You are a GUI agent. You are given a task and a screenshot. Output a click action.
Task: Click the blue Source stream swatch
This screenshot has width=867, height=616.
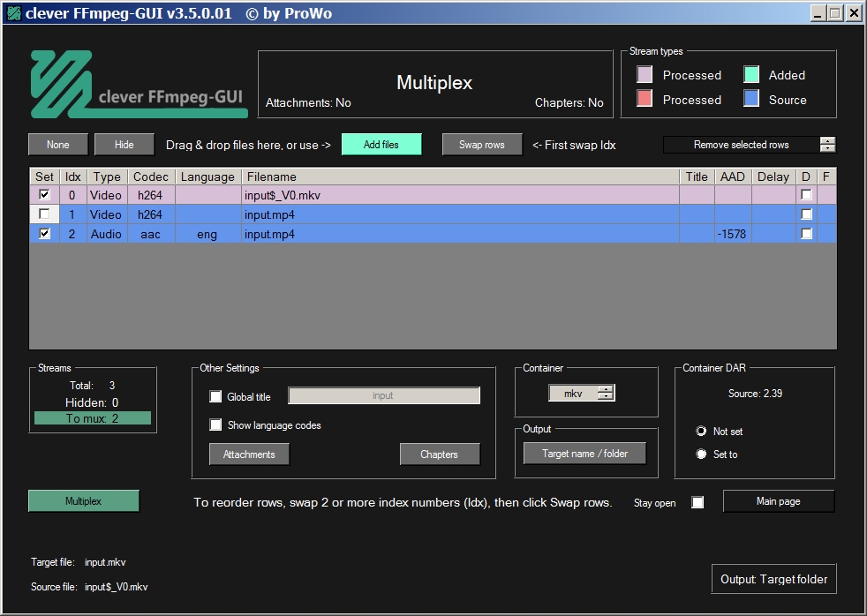click(x=751, y=98)
